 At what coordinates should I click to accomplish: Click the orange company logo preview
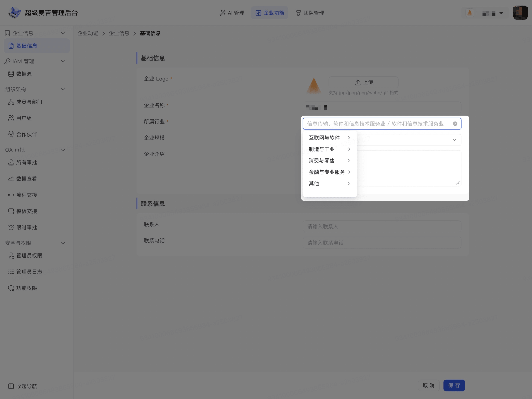(x=314, y=85)
